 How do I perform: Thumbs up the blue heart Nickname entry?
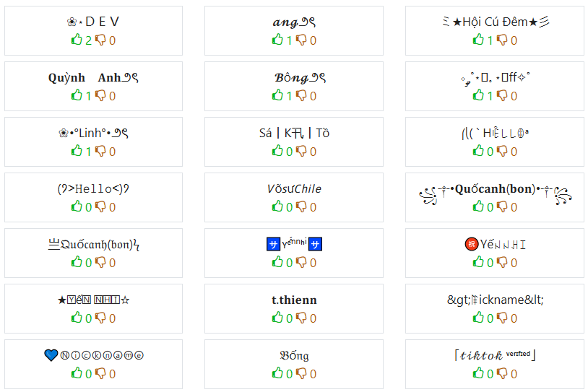tap(77, 373)
